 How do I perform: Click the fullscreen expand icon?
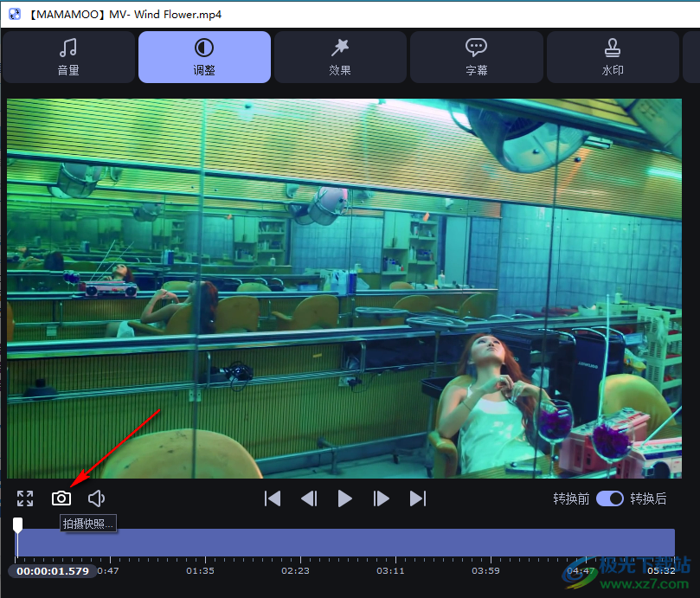pyautogui.click(x=25, y=498)
